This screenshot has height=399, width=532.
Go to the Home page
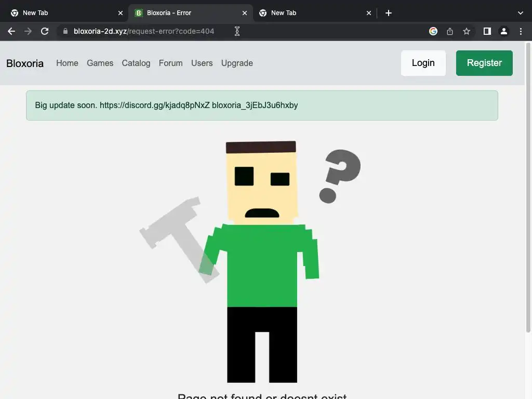(67, 63)
